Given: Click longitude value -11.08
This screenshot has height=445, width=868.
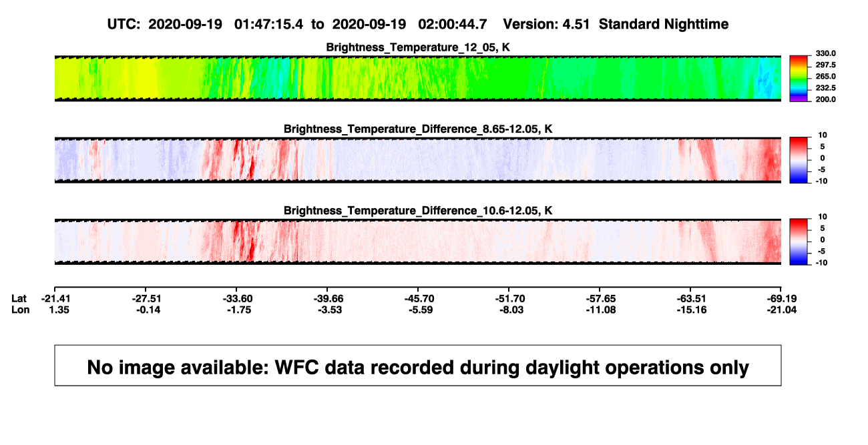Looking at the screenshot, I should (x=600, y=310).
